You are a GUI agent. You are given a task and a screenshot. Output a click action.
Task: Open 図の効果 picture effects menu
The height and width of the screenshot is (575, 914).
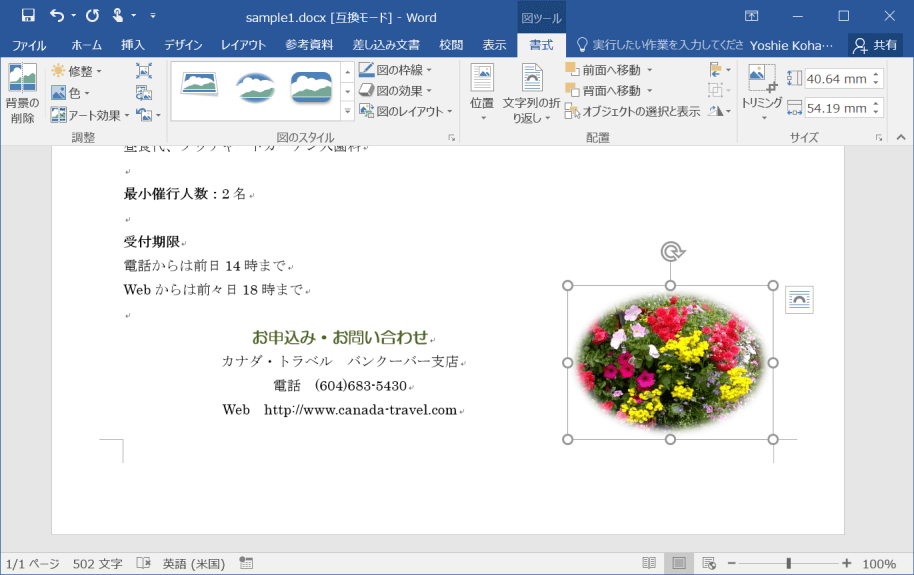(x=395, y=90)
